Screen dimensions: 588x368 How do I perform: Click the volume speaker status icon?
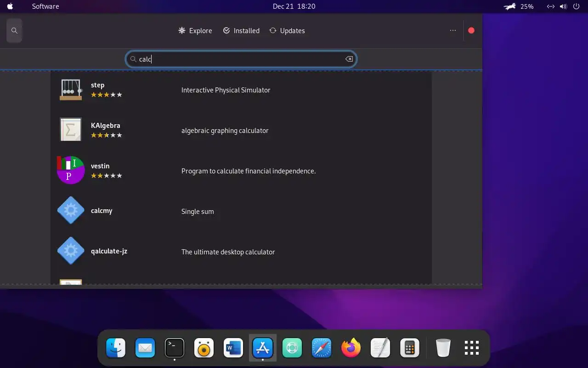pos(563,6)
